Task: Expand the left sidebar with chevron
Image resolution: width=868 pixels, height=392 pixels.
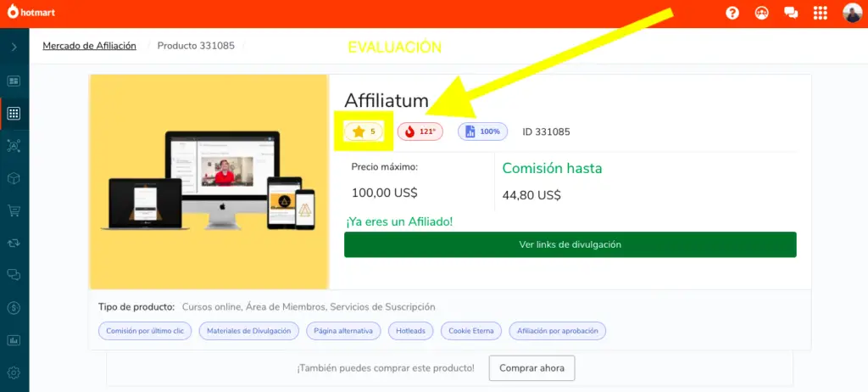Action: 14,48
